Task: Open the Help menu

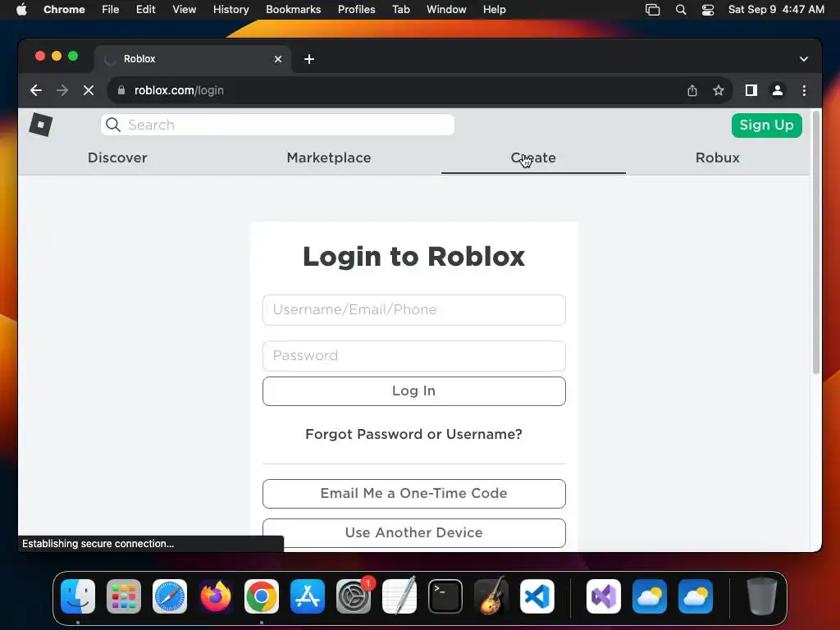Action: coord(494,10)
